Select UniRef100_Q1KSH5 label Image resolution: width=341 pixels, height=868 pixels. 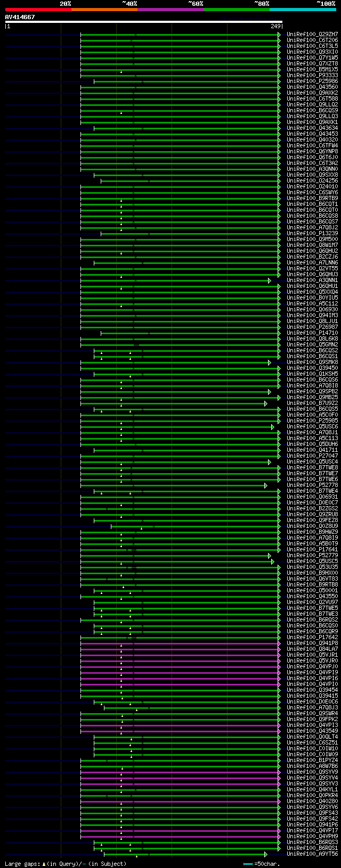[x=312, y=374]
